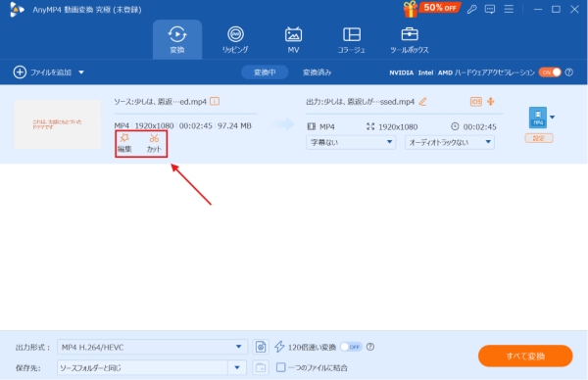The height and width of the screenshot is (380, 588).
Task: Switch to the リッピング tab
Action: click(x=235, y=40)
